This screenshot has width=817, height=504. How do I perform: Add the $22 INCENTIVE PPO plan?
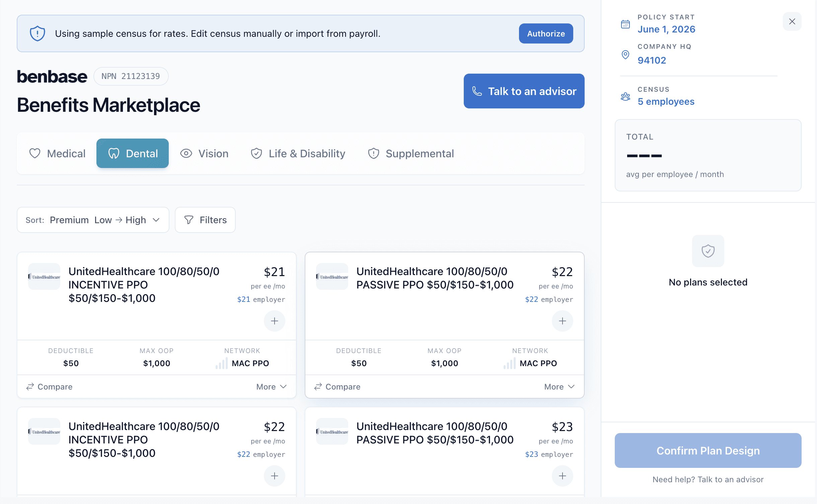(x=275, y=476)
